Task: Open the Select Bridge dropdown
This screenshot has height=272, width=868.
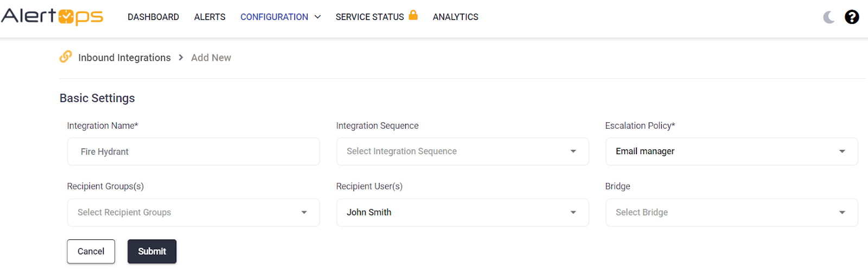Action: [731, 212]
